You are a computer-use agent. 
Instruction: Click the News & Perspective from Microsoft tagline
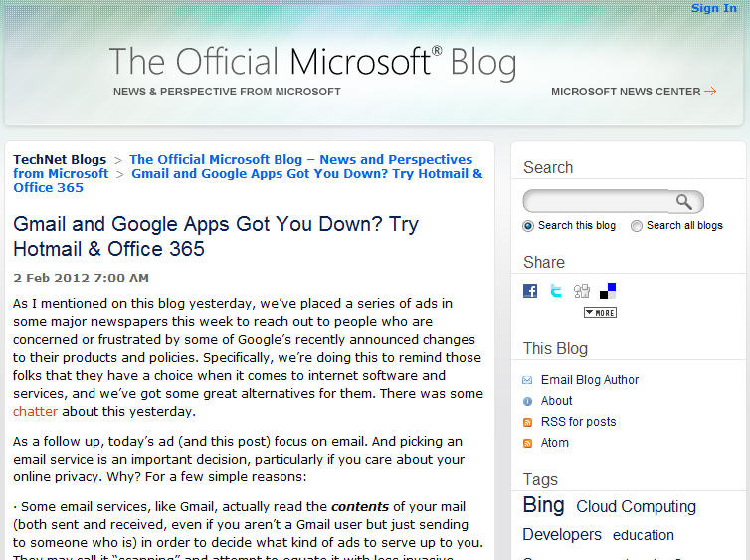click(x=227, y=92)
